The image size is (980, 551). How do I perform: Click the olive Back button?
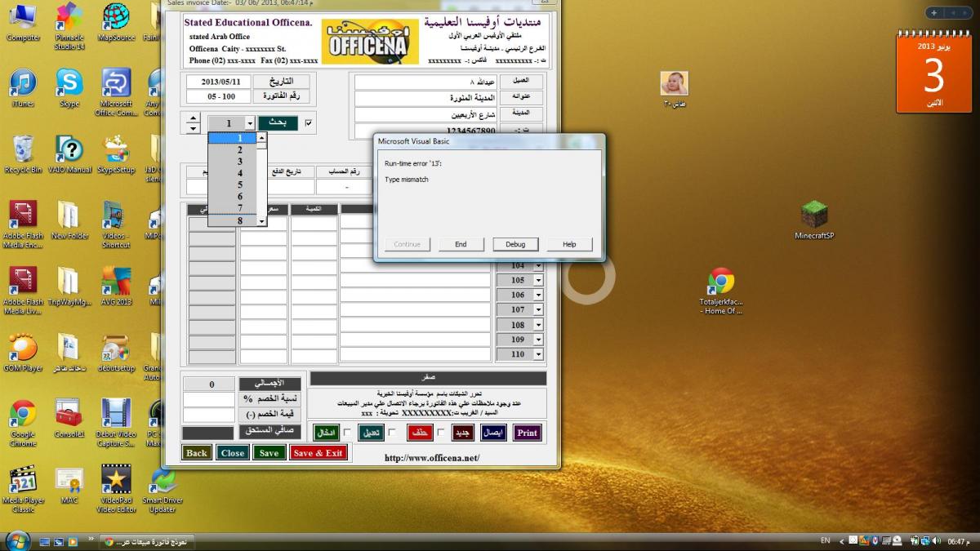point(197,452)
